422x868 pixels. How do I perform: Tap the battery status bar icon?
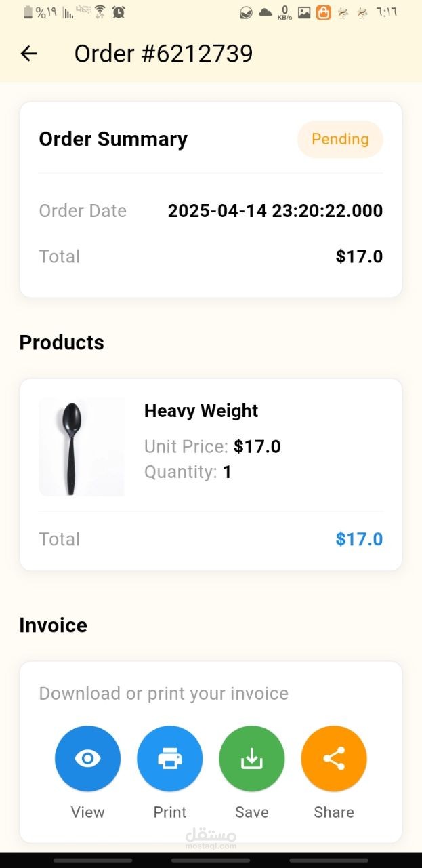[x=28, y=12]
